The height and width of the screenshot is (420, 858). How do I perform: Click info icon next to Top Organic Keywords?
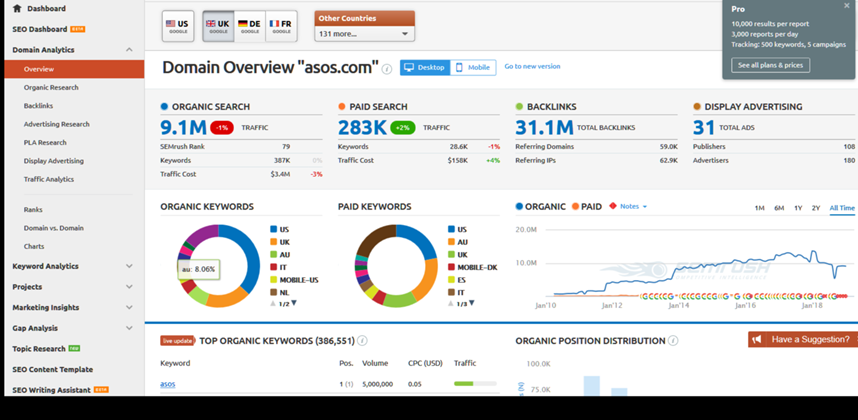coord(362,341)
